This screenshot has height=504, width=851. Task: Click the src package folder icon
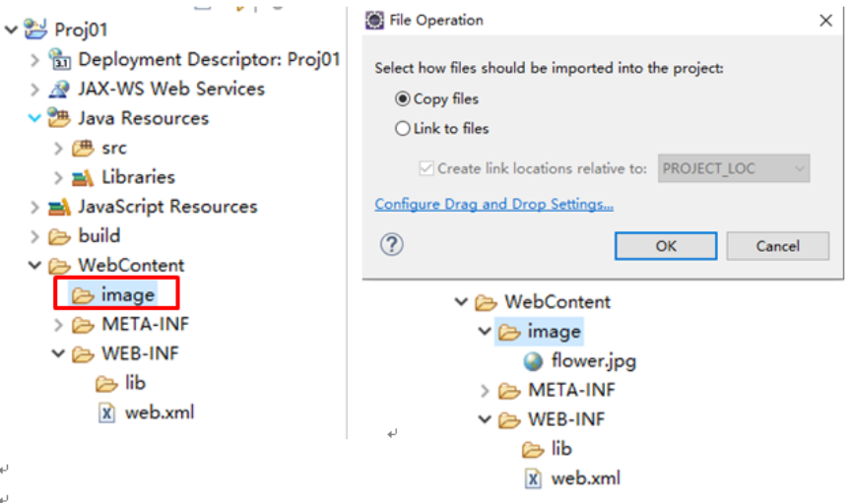pyautogui.click(x=83, y=148)
